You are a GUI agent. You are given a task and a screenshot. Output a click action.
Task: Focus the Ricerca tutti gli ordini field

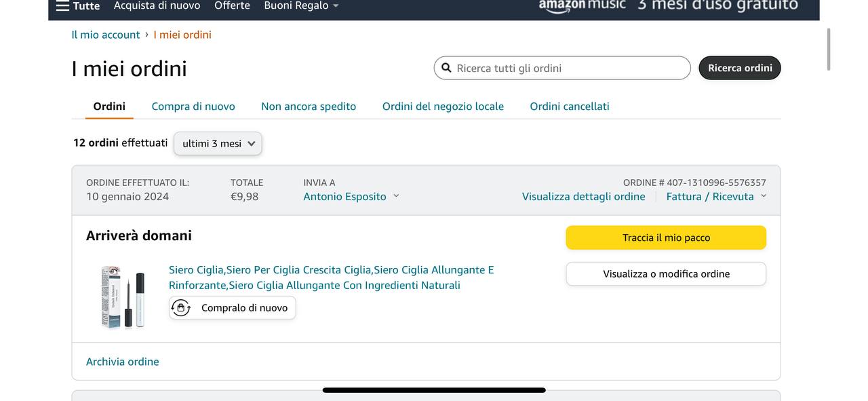tap(570, 68)
